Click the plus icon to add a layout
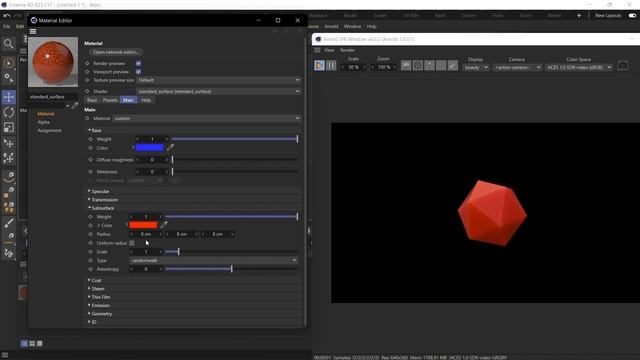This screenshot has height=360, width=640. (579, 16)
